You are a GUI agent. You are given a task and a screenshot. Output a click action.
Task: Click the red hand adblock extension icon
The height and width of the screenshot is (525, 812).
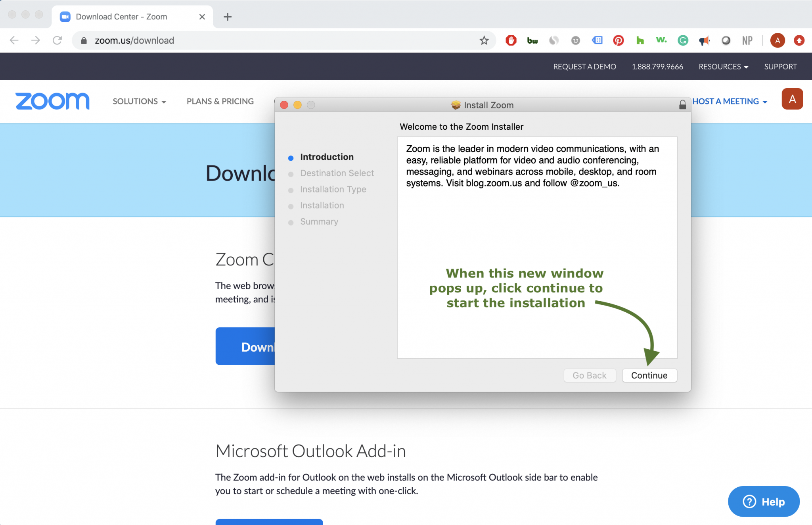[511, 40]
